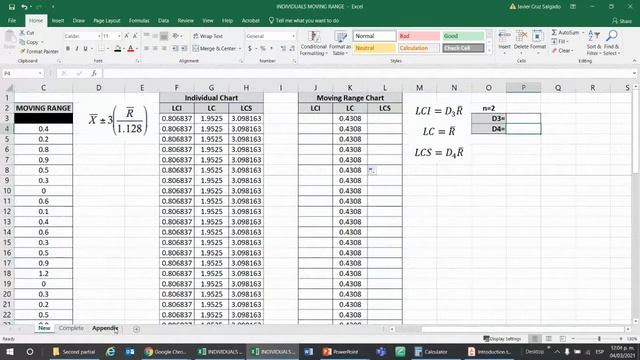Decrease the font size with the shrink icon
Image resolution: width=640 pixels, height=360 pixels.
[x=135, y=36]
